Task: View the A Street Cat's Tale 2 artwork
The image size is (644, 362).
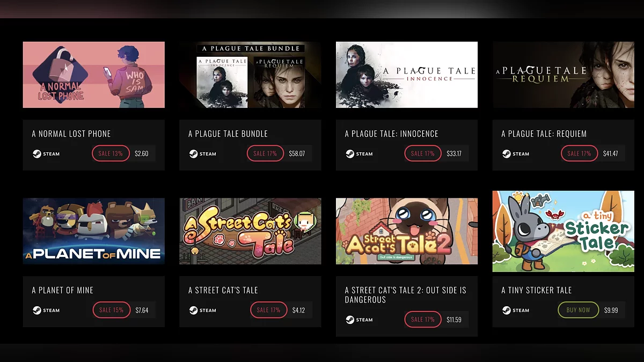Action: coord(407,231)
